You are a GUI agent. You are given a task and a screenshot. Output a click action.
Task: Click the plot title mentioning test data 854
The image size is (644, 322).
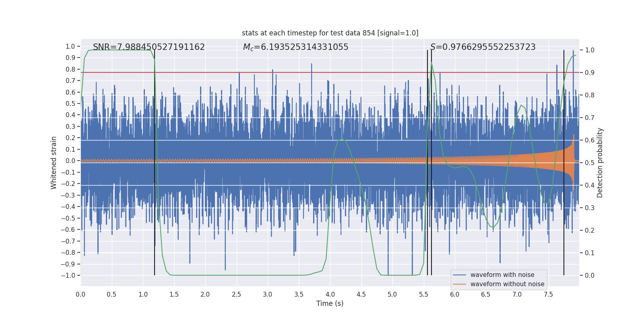(330, 33)
